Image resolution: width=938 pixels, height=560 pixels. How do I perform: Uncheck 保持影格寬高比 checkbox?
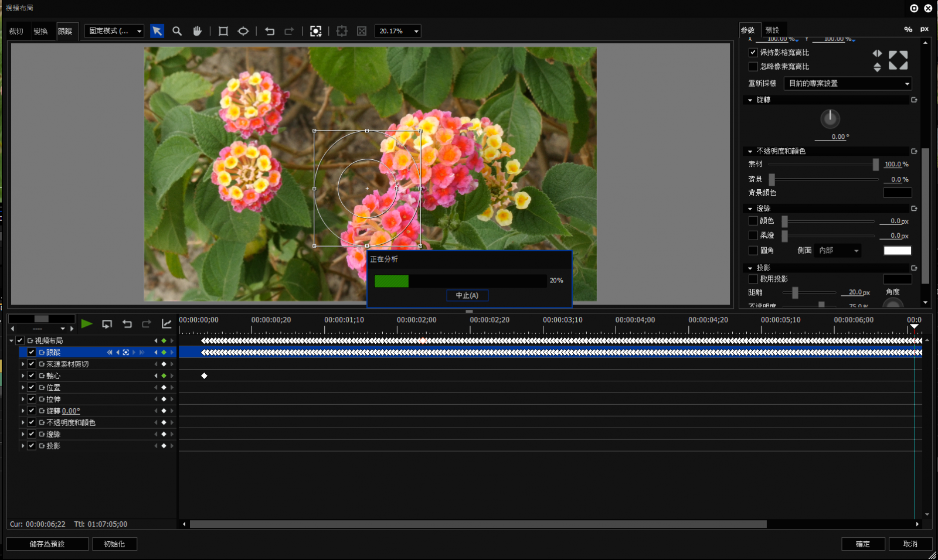coord(753,53)
